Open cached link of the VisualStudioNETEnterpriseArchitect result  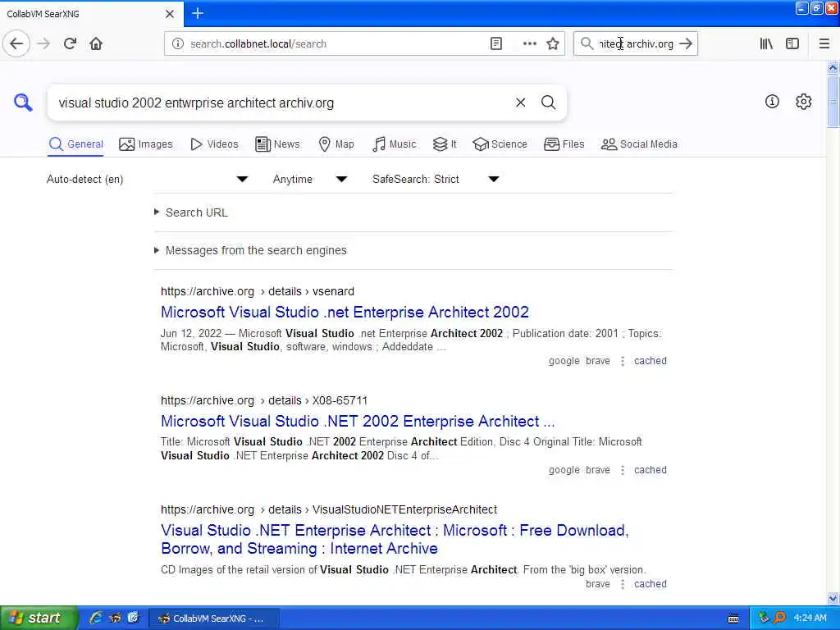pyautogui.click(x=651, y=584)
